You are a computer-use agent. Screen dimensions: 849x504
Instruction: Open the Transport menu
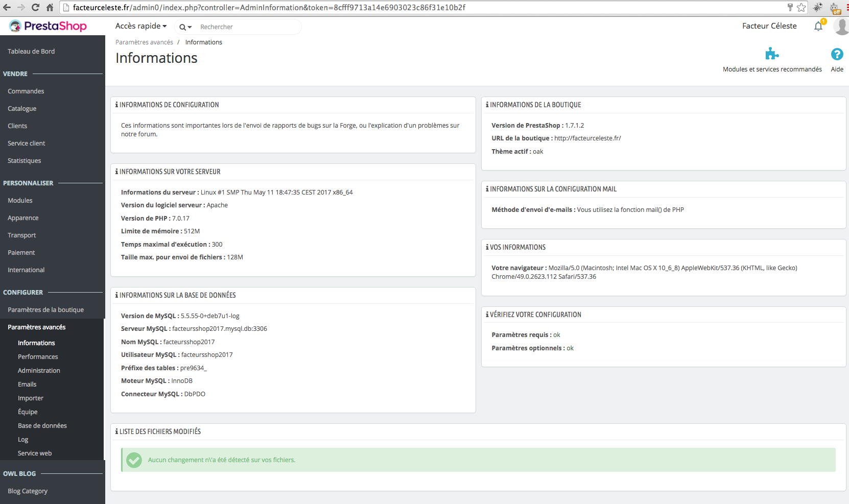pos(22,235)
